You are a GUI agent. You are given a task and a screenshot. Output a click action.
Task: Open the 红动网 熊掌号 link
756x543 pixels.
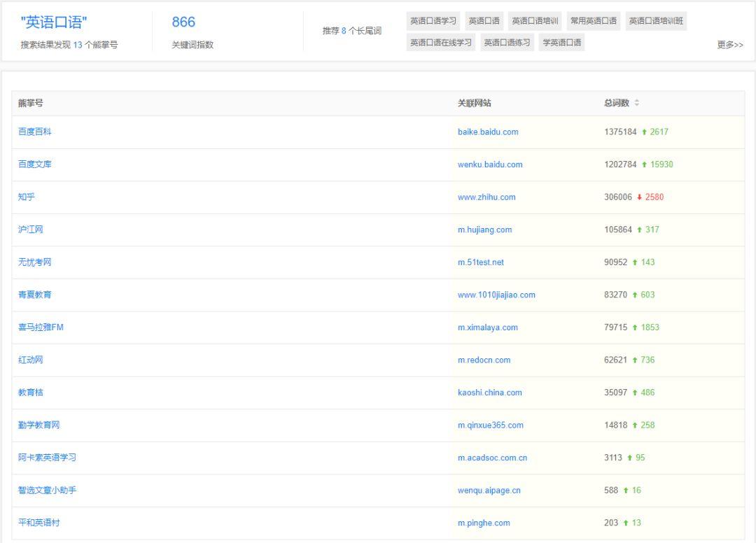[30, 360]
